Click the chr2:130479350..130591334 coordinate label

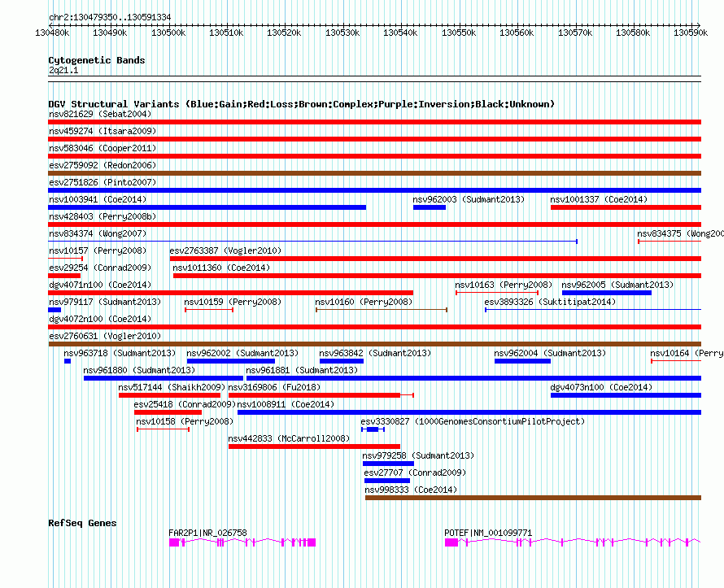[110, 17]
